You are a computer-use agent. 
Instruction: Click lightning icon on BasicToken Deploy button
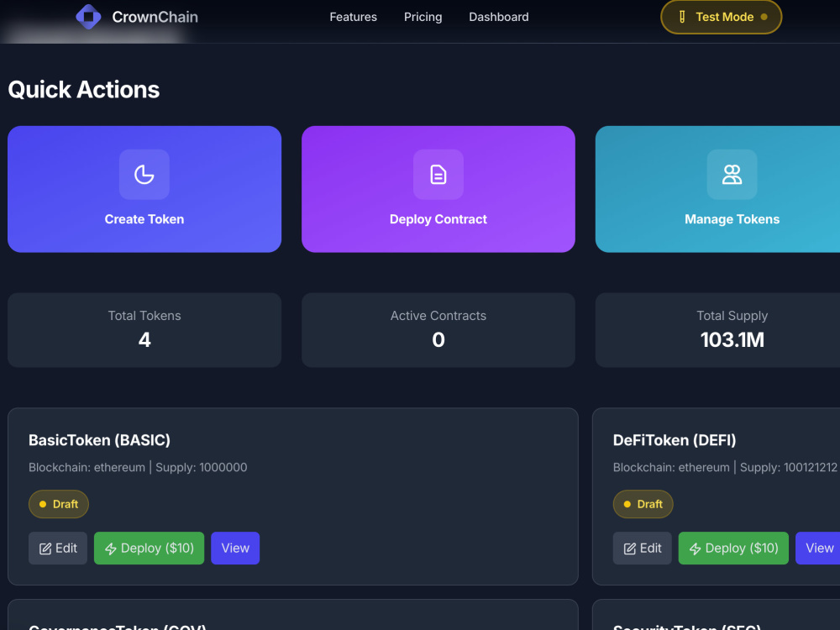[x=111, y=549]
